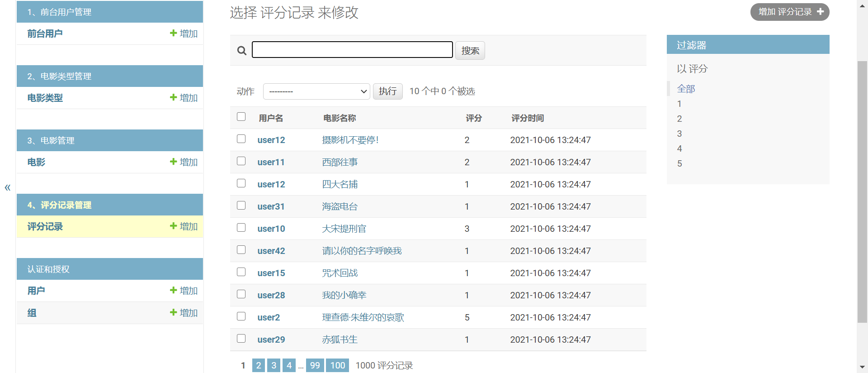
Task: Filter ratings by score 1
Action: [x=679, y=104]
